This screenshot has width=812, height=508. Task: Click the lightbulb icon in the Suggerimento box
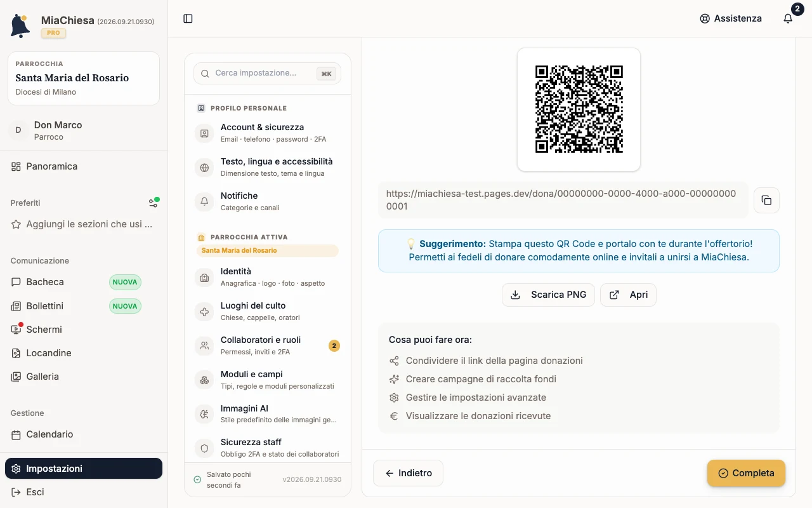(411, 243)
